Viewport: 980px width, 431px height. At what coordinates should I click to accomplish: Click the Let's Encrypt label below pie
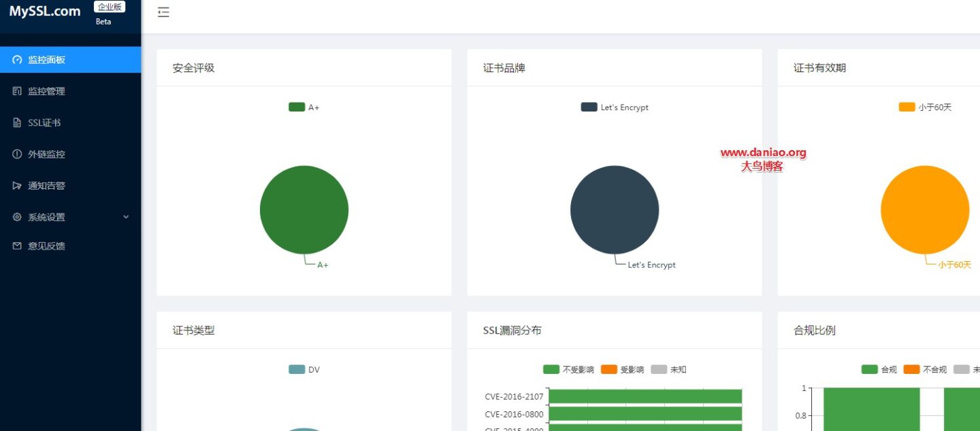click(652, 265)
